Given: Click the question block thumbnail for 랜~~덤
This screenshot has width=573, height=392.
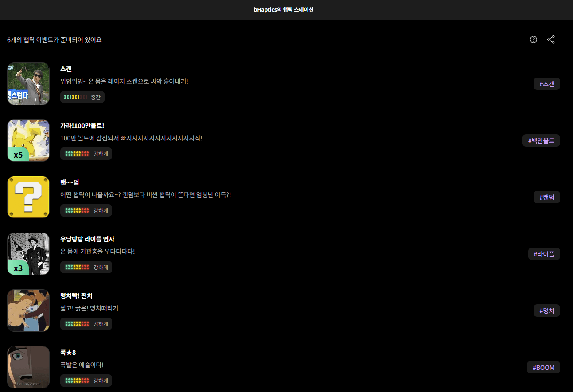Looking at the screenshot, I should tap(28, 197).
